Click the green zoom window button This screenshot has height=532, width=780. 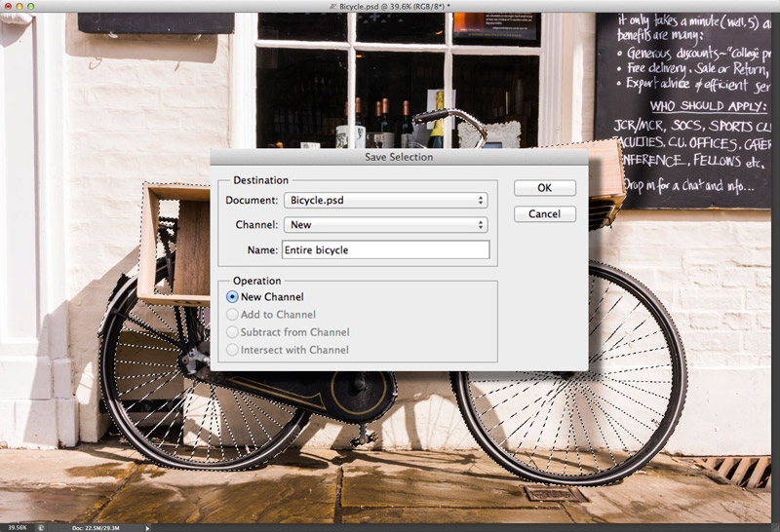32,6
